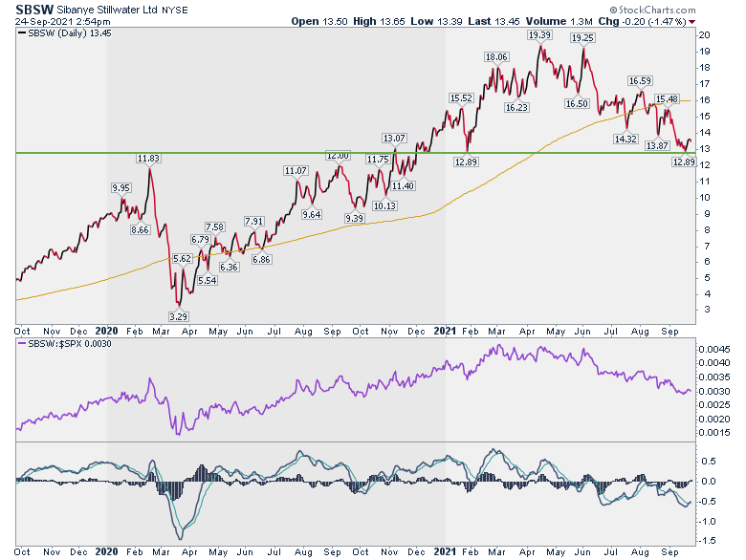Screen dimensions: 746x560
Task: Click the SBSW ticker symbol in the title
Action: click(x=34, y=10)
